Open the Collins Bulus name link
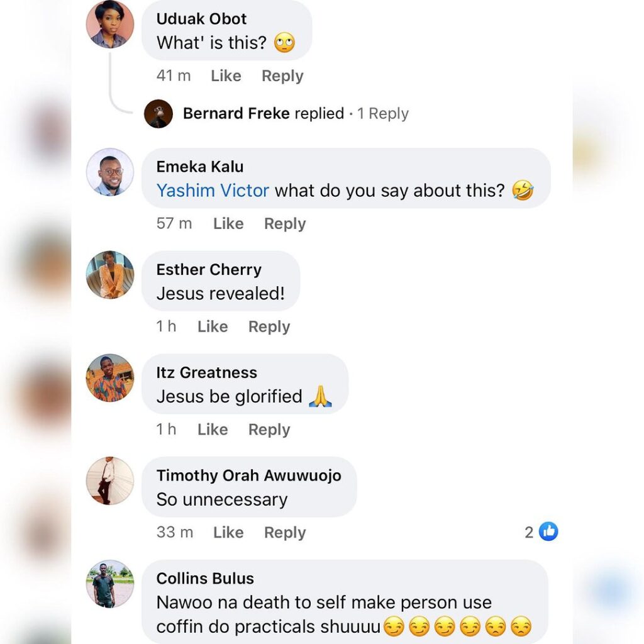The image size is (644, 644). pos(205,579)
